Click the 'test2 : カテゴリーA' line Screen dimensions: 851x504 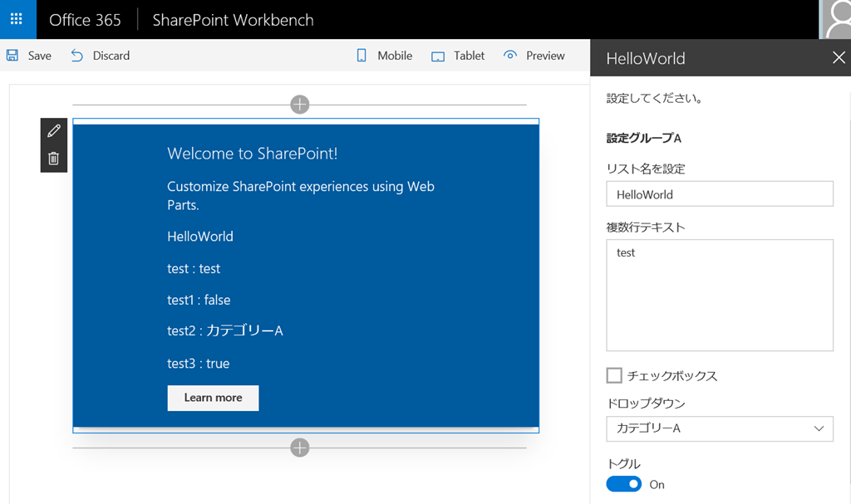(225, 330)
